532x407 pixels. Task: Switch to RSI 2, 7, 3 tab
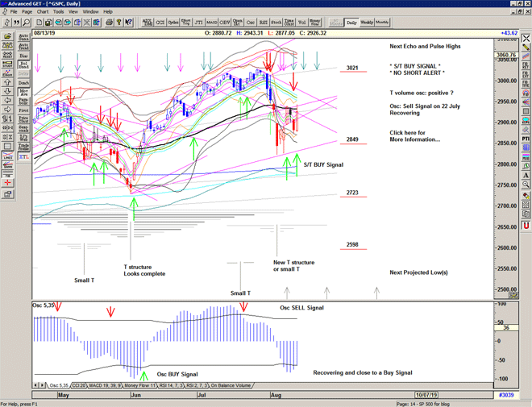(x=197, y=385)
